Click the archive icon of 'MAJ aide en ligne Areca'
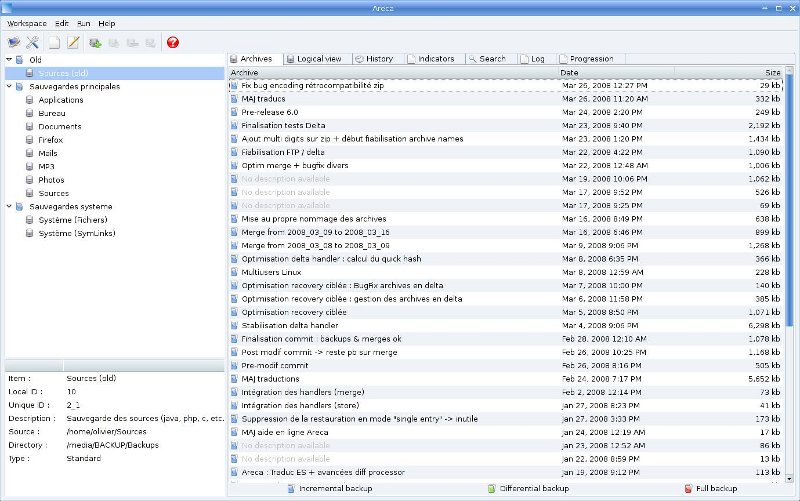The height and width of the screenshot is (501, 800). 234,432
